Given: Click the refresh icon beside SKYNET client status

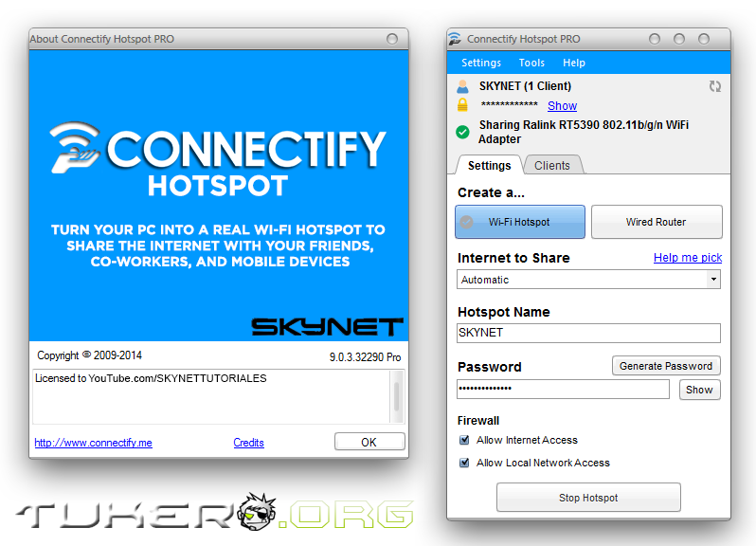Looking at the screenshot, I should pyautogui.click(x=715, y=86).
